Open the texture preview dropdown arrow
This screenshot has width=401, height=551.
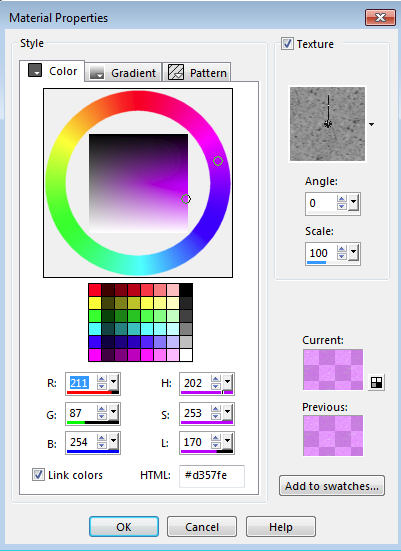371,124
